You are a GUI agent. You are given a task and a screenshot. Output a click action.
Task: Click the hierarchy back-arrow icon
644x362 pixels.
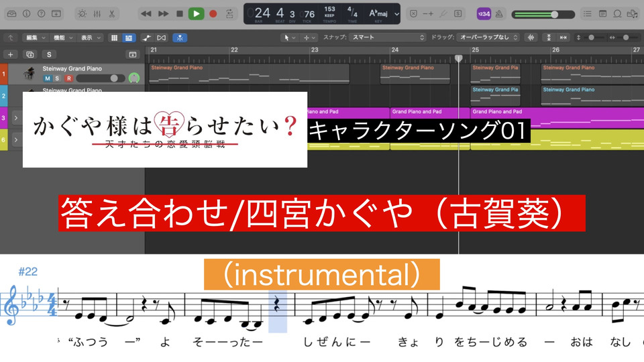coord(11,38)
